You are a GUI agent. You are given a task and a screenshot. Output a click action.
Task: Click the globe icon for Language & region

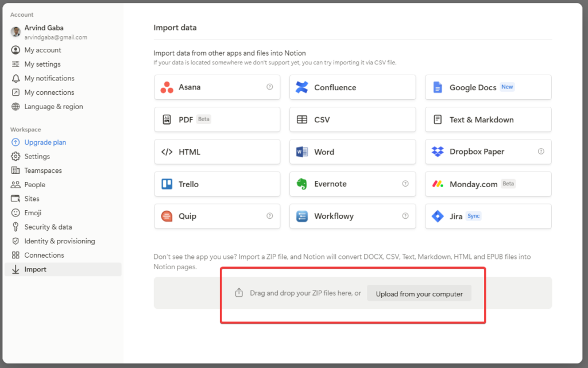point(16,106)
